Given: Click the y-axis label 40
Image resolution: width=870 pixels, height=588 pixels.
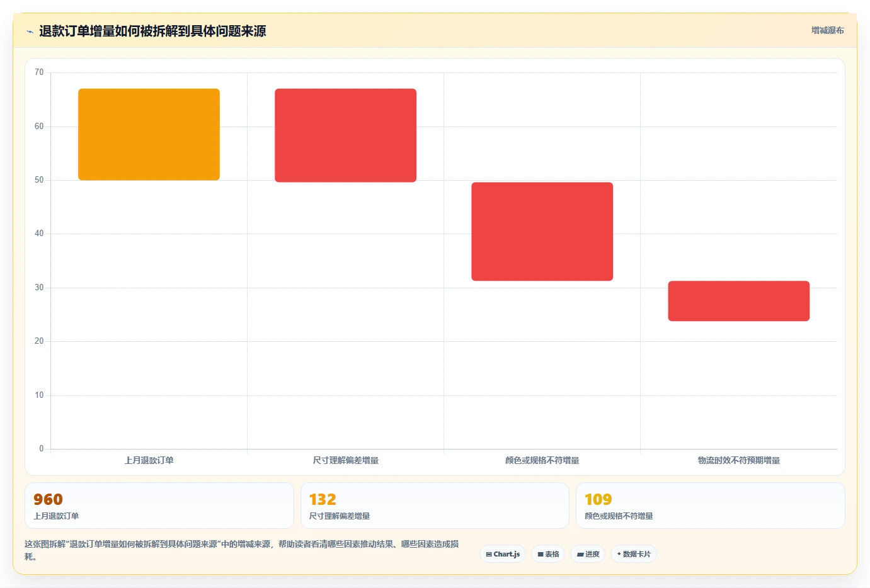Looking at the screenshot, I should click(x=39, y=234).
